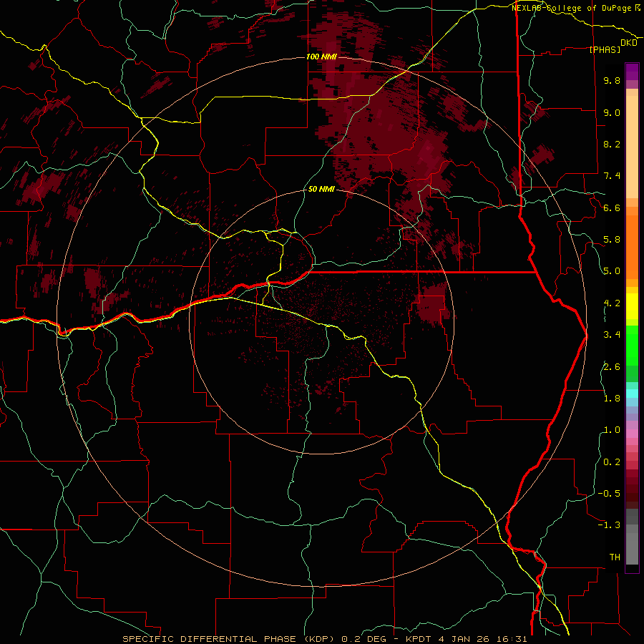
Task: Click the 1.0 scale value
Action: point(612,430)
